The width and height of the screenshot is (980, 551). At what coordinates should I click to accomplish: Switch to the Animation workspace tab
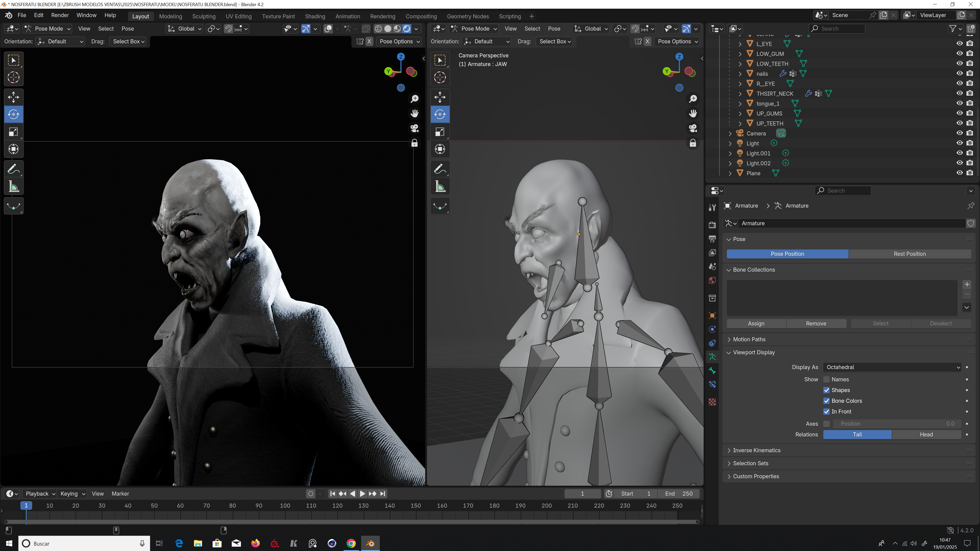pos(347,16)
